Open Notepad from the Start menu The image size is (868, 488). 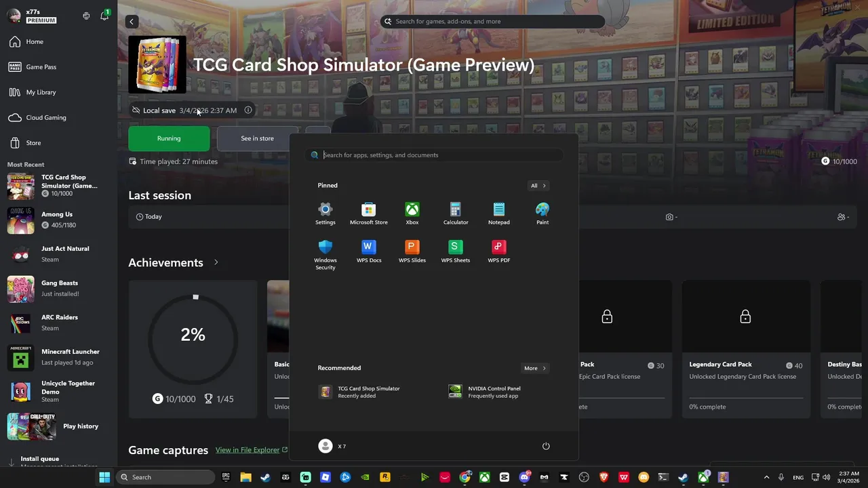click(x=499, y=213)
